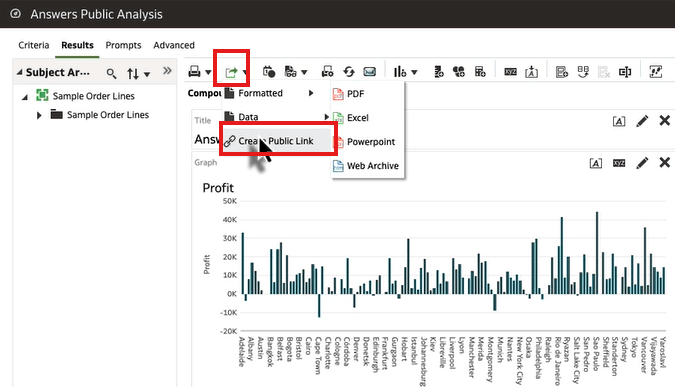The image size is (675, 387).
Task: Collapse the Sample Order Lines subject area
Action: pyautogui.click(x=25, y=97)
